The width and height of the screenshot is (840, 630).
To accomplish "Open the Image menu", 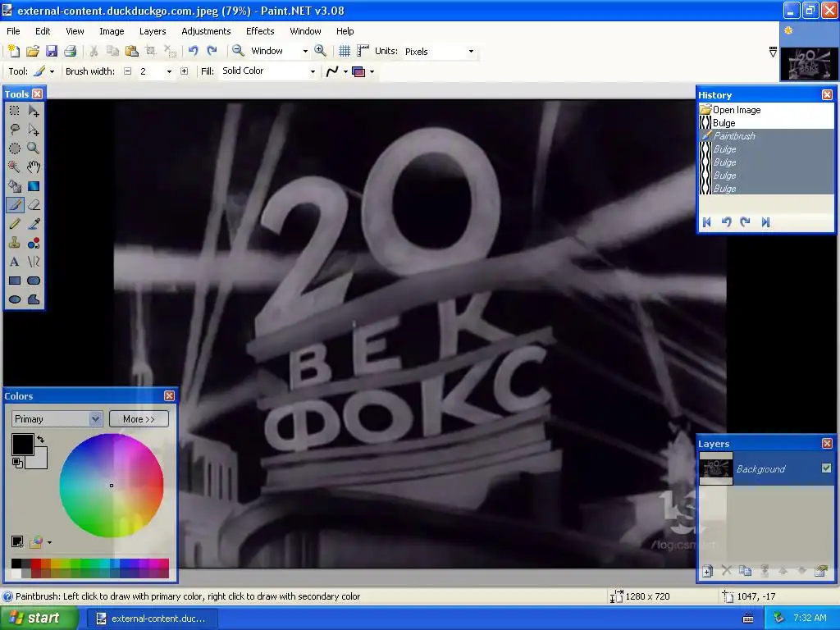I will click(112, 31).
